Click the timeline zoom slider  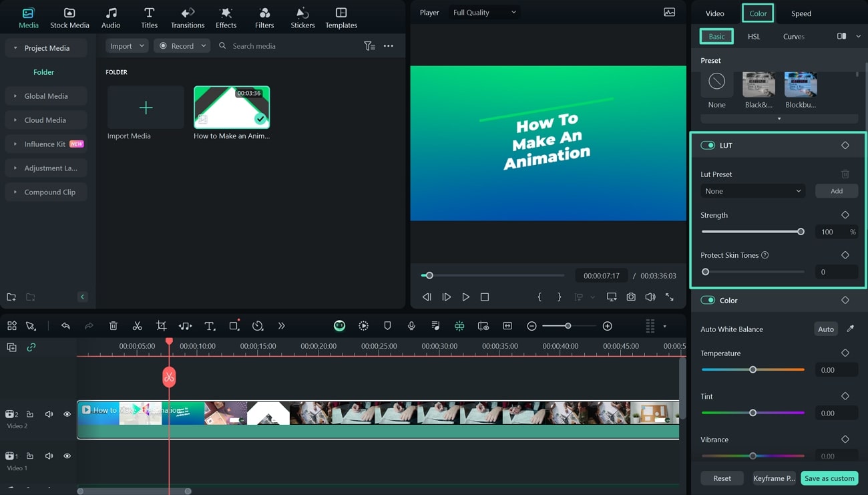(x=568, y=326)
